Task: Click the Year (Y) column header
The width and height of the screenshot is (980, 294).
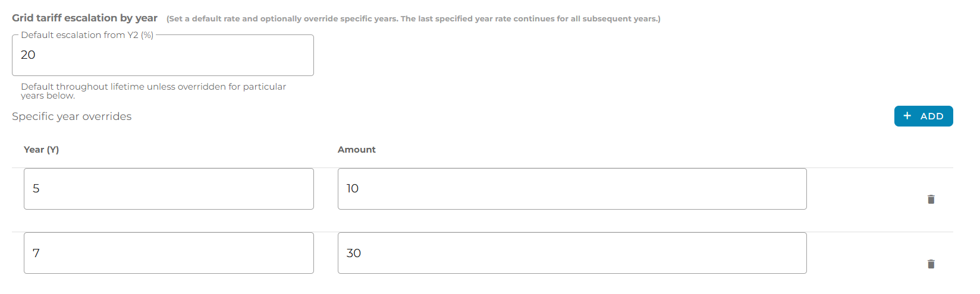Action: 41,150
